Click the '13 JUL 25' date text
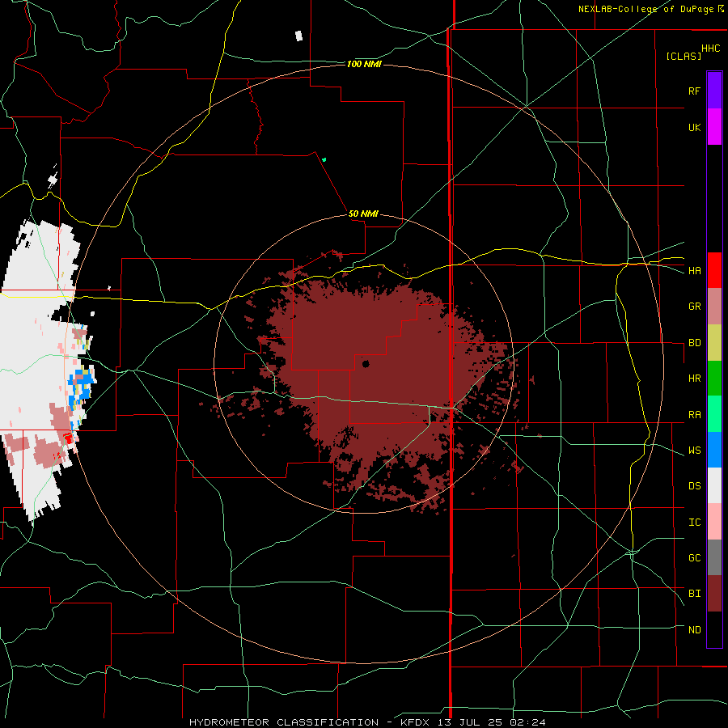This screenshot has height=728, width=728. [470, 722]
